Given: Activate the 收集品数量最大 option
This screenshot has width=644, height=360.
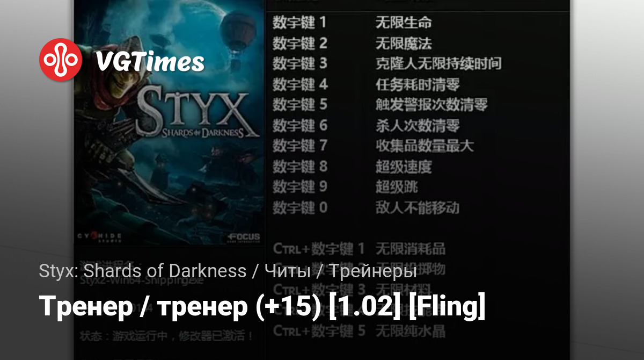Looking at the screenshot, I should coord(424,146).
